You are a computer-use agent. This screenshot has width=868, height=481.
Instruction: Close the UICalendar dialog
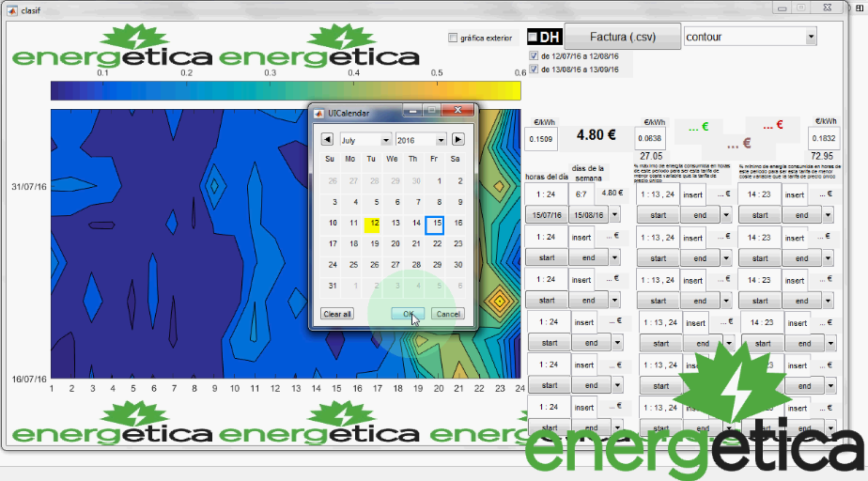457,110
